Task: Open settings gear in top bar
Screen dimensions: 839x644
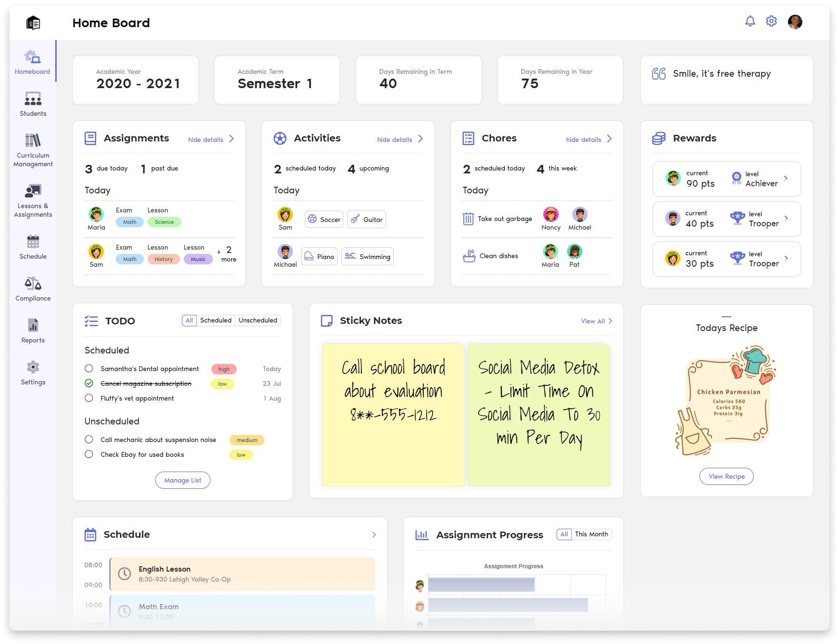Action: [771, 21]
